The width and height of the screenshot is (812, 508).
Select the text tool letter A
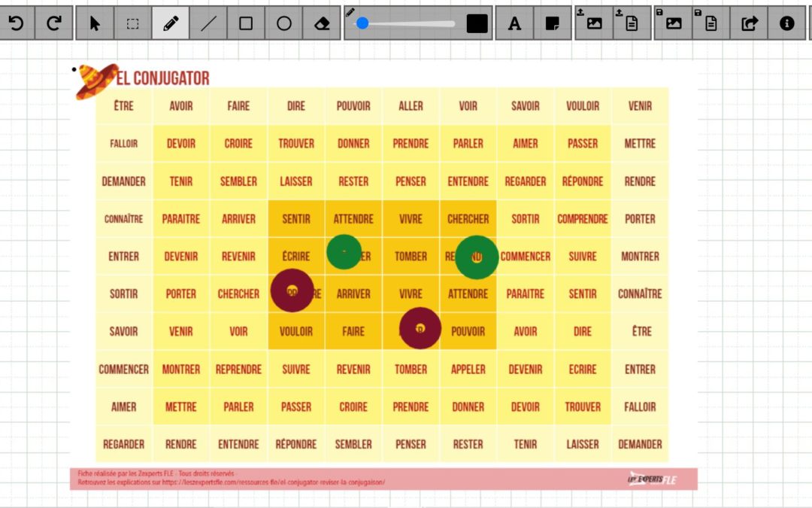point(514,23)
